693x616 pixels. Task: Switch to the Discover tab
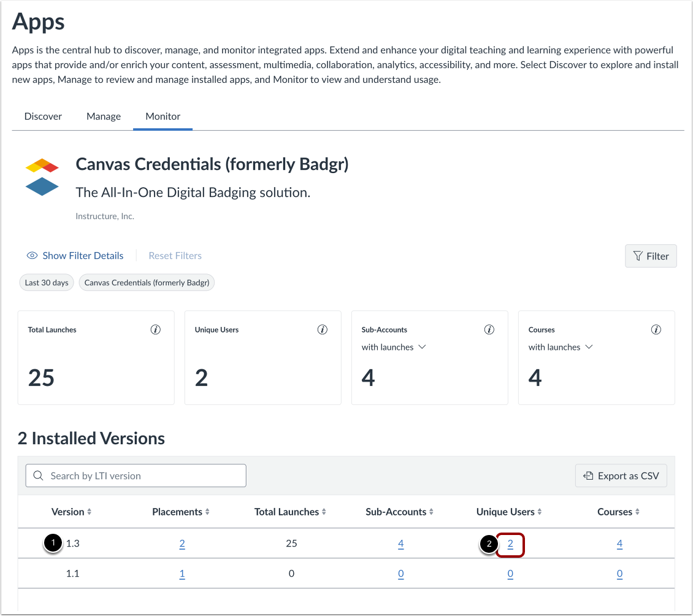click(x=43, y=117)
